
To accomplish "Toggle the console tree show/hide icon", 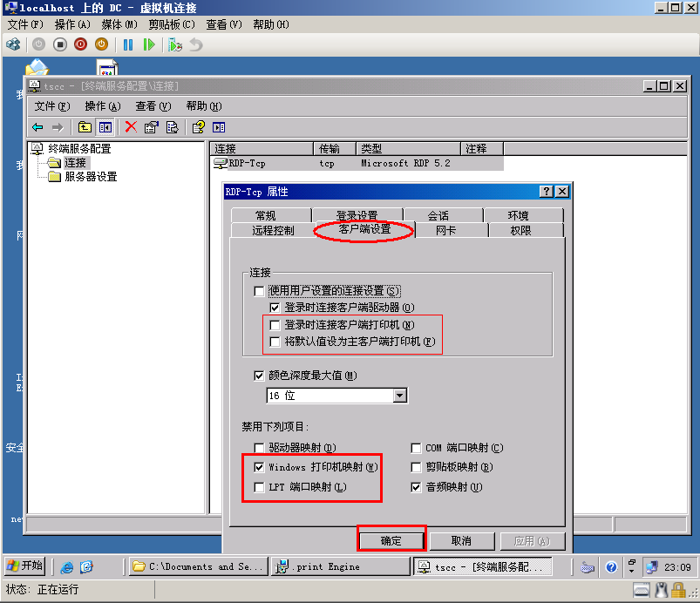I will coord(105,127).
